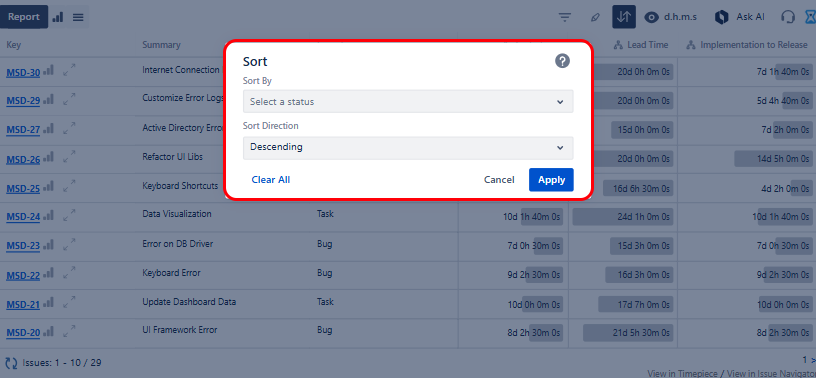Click View in Timepiece link

click(682, 374)
